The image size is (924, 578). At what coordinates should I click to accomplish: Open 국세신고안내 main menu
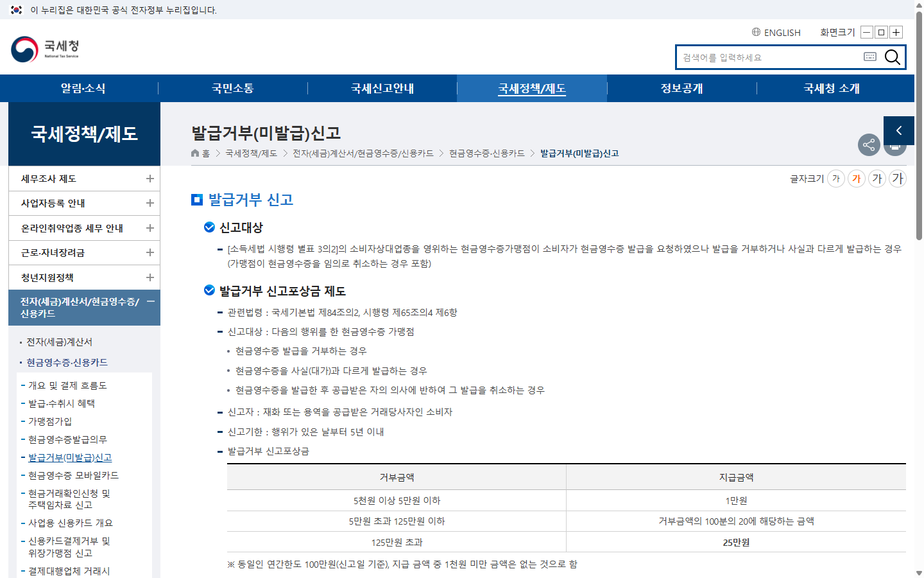pyautogui.click(x=382, y=88)
